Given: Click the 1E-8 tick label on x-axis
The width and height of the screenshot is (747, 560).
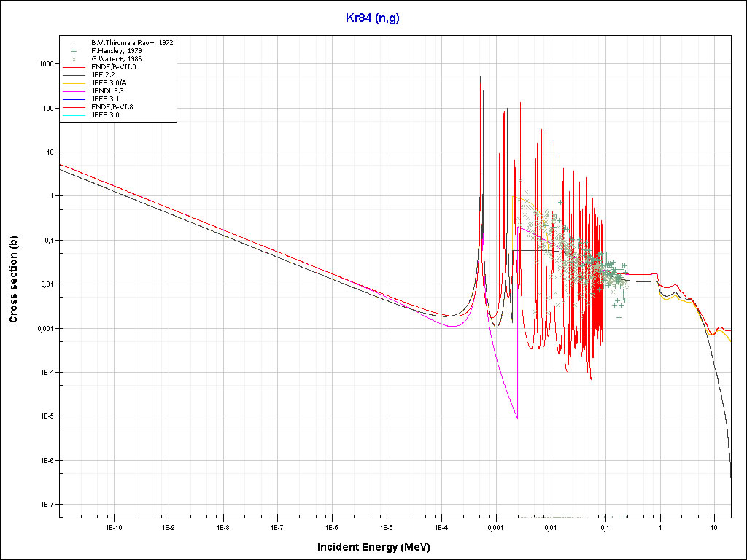Looking at the screenshot, I should coord(222,526).
